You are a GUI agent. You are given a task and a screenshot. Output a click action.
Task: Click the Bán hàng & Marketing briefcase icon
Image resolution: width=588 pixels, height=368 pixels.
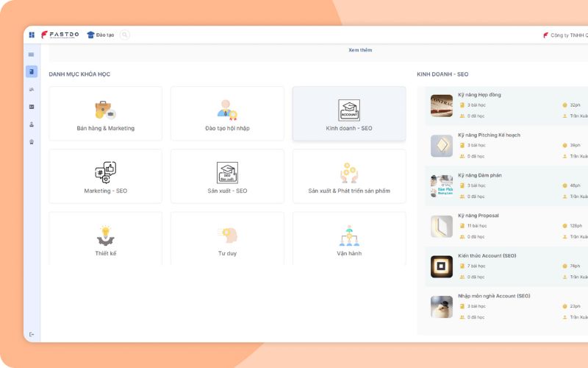click(x=105, y=110)
